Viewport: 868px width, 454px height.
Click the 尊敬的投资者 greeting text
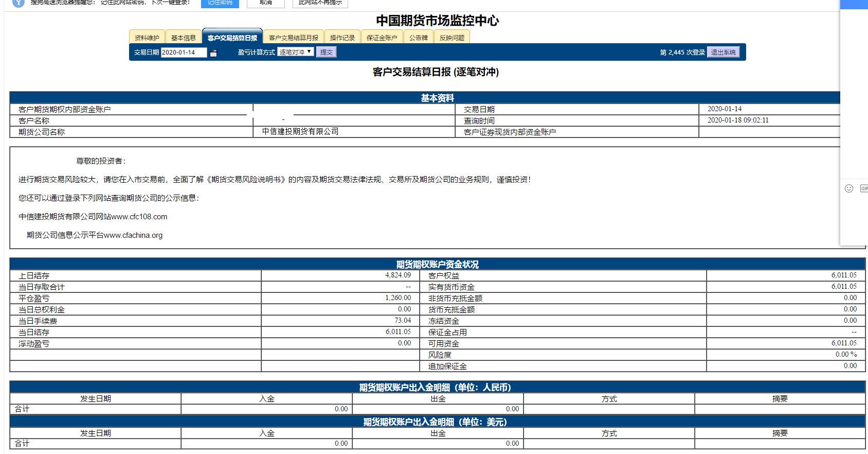coord(101,161)
